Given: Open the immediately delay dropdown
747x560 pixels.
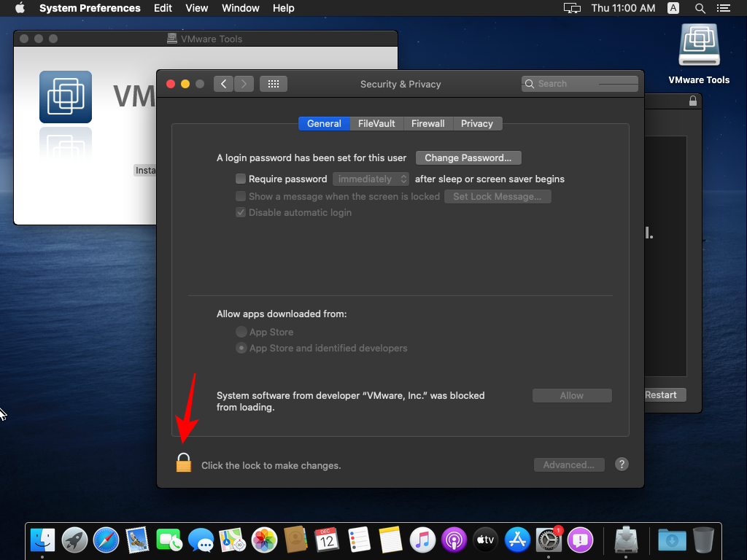Looking at the screenshot, I should click(371, 179).
